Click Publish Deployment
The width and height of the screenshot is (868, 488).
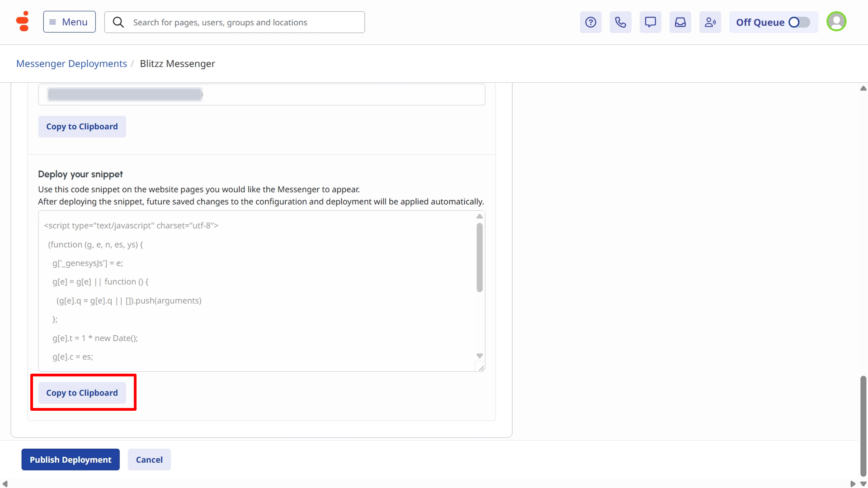[71, 460]
